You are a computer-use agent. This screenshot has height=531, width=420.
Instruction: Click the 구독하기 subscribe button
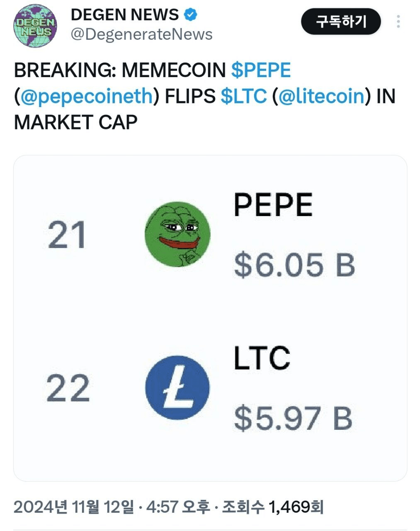[341, 22]
